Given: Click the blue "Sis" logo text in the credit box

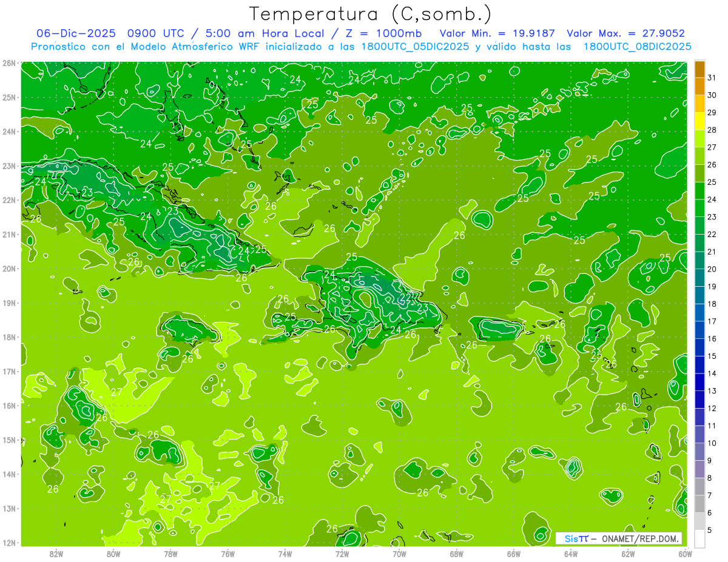Looking at the screenshot, I should [x=571, y=538].
